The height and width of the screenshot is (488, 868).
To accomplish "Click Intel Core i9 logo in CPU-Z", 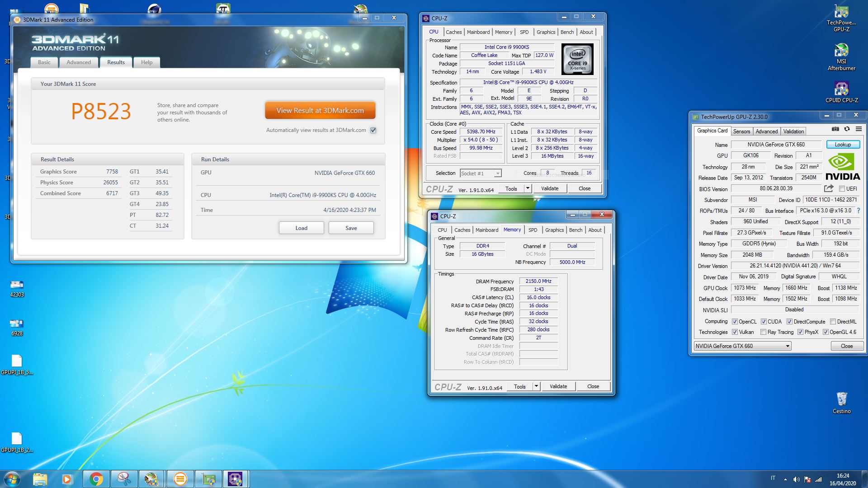I will (577, 59).
